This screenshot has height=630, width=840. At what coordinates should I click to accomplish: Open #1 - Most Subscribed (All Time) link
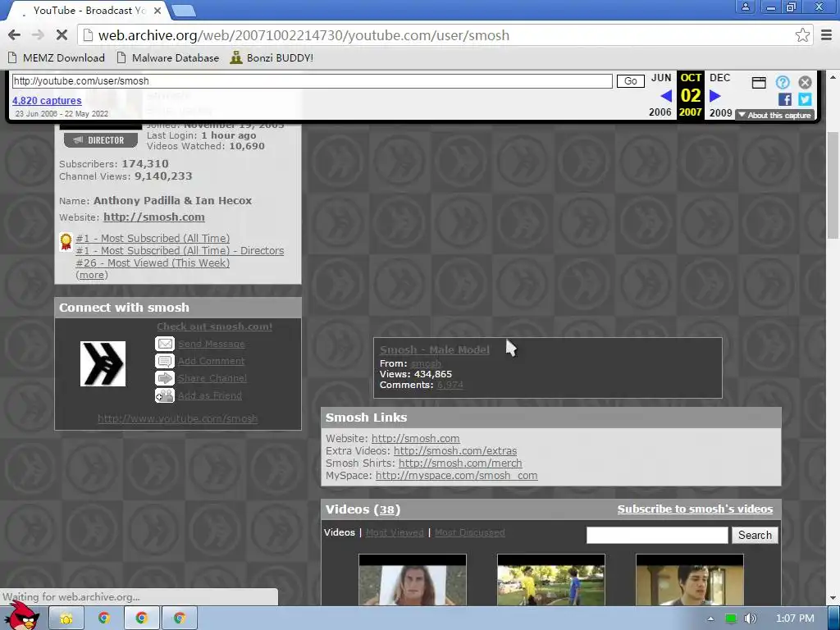pyautogui.click(x=153, y=239)
